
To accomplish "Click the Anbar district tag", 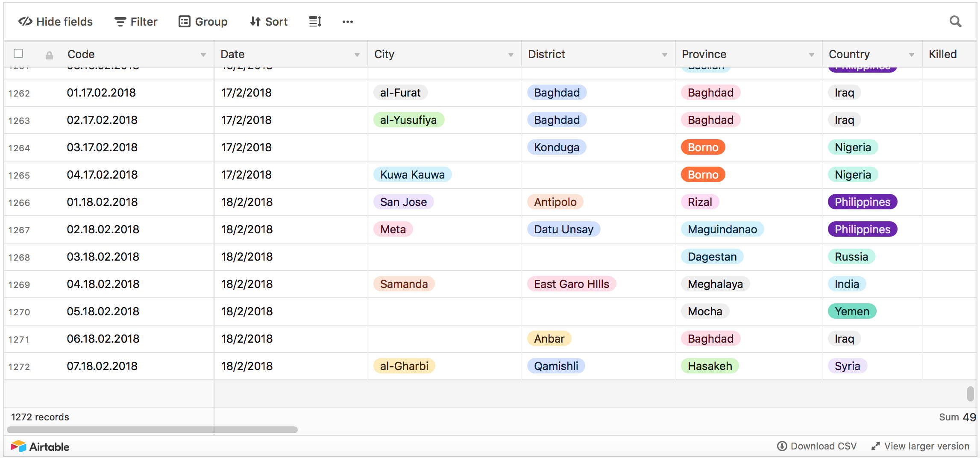I will pyautogui.click(x=549, y=339).
